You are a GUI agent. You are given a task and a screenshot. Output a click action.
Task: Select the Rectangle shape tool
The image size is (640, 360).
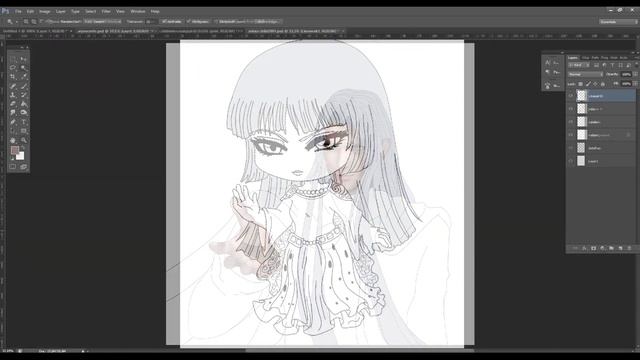pos(24,131)
